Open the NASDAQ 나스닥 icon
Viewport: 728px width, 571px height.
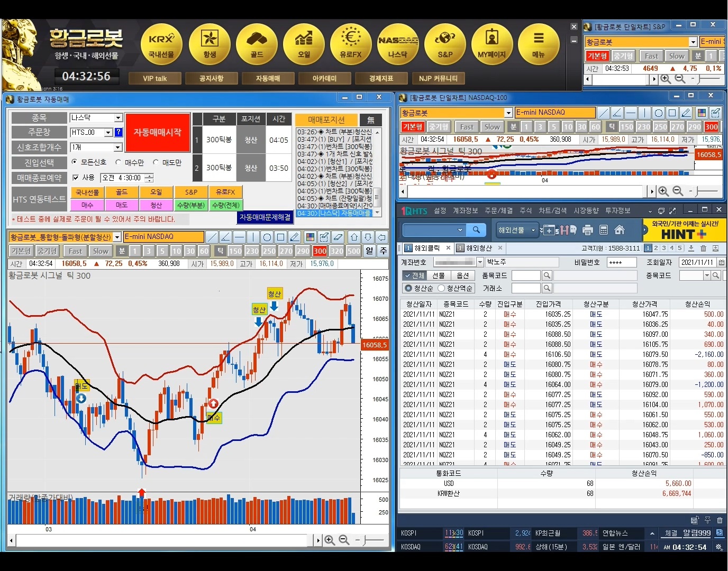pyautogui.click(x=398, y=44)
